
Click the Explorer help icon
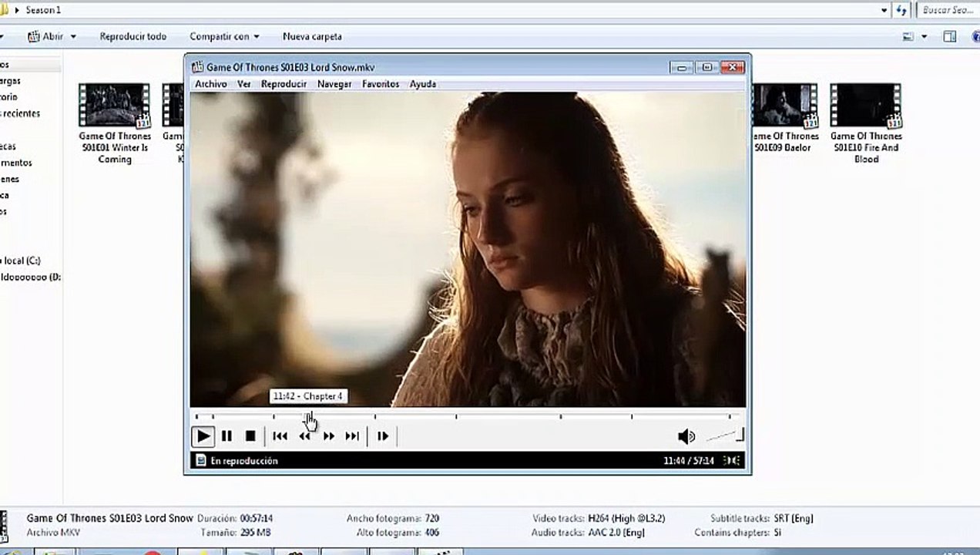coord(975,36)
